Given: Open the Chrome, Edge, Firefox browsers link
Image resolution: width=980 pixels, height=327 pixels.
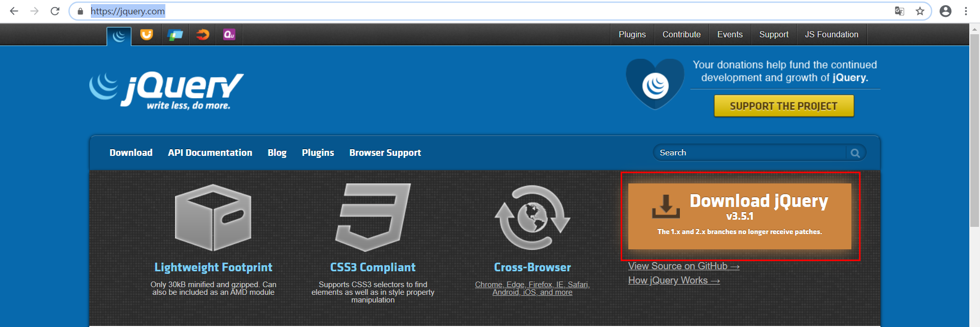Looking at the screenshot, I should tap(532, 288).
